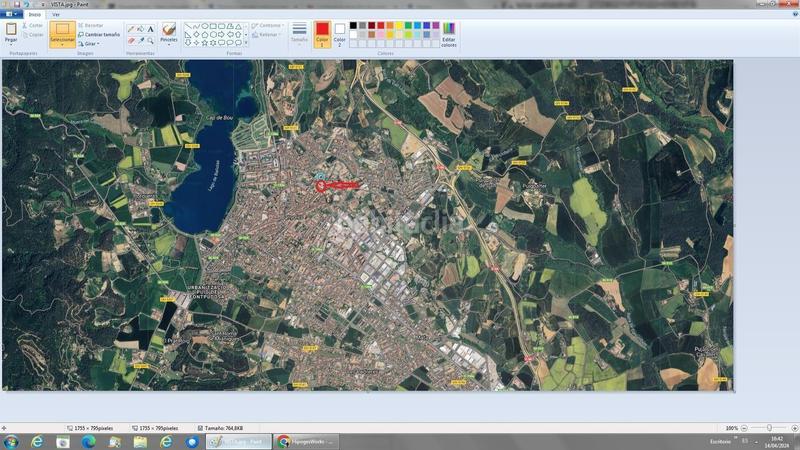Click the Pinceles brush icon
Image resolution: width=800 pixels, height=450 pixels.
pyautogui.click(x=169, y=30)
